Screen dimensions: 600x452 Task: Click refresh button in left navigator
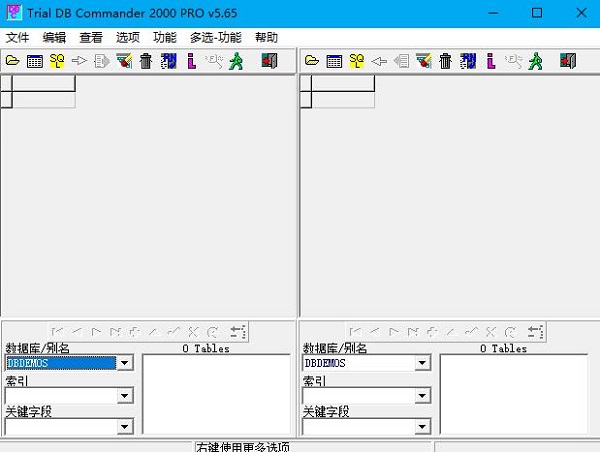[213, 331]
